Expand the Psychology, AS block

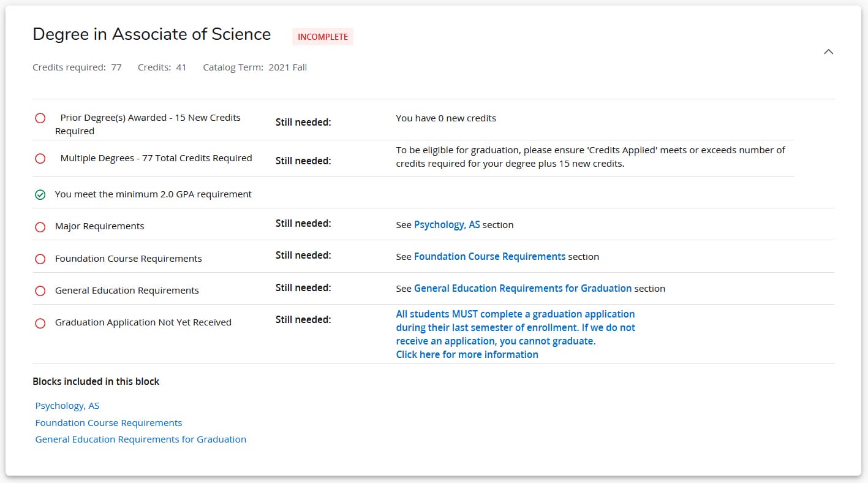coord(67,405)
